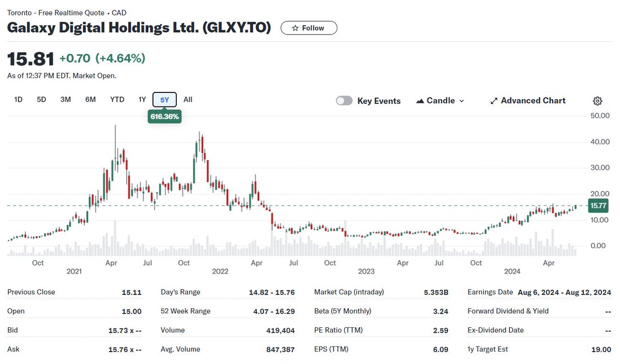Viewport: 620px width, 364px height.
Task: Select the 3M time range
Action: pos(66,99)
